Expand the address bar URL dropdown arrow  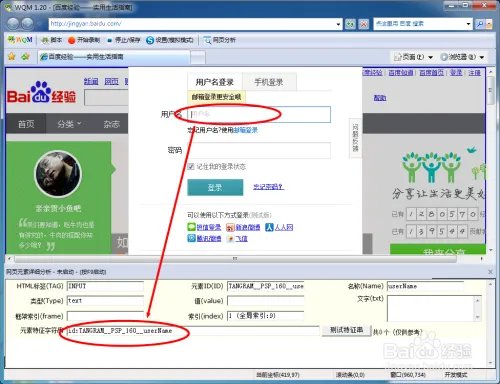(x=338, y=24)
